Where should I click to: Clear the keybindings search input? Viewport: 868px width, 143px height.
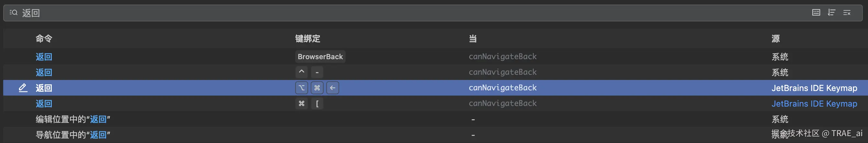coord(847,12)
